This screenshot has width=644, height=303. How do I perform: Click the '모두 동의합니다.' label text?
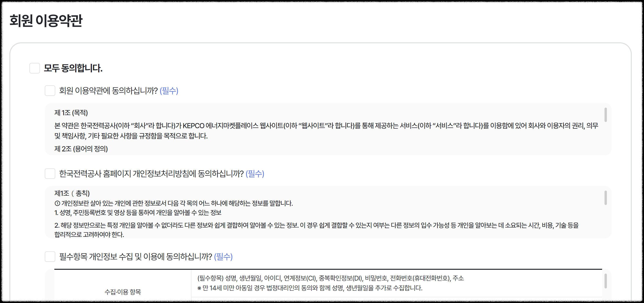pos(73,68)
